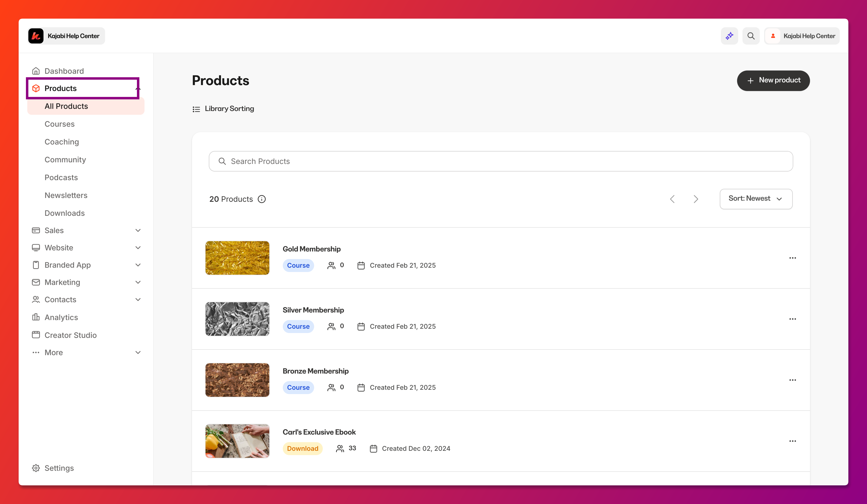Open three-dot menu for Gold Membership
Viewport: 867px width, 504px height.
tap(792, 258)
